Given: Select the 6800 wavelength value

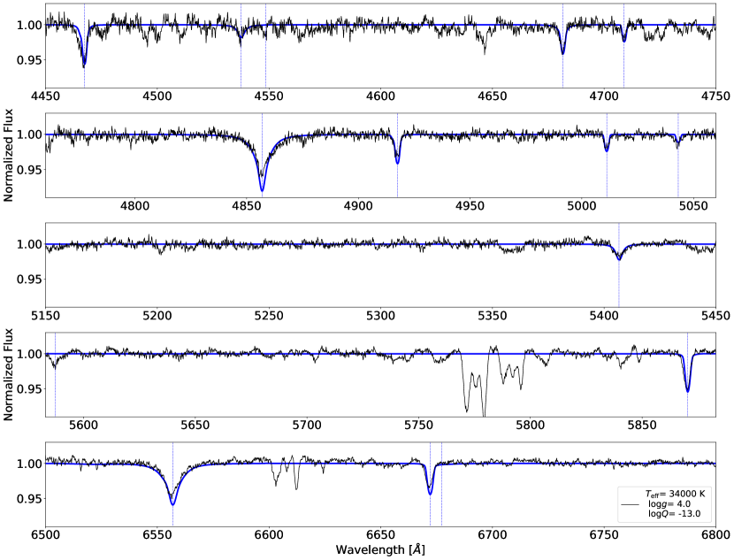Looking at the screenshot, I should 715,534.
